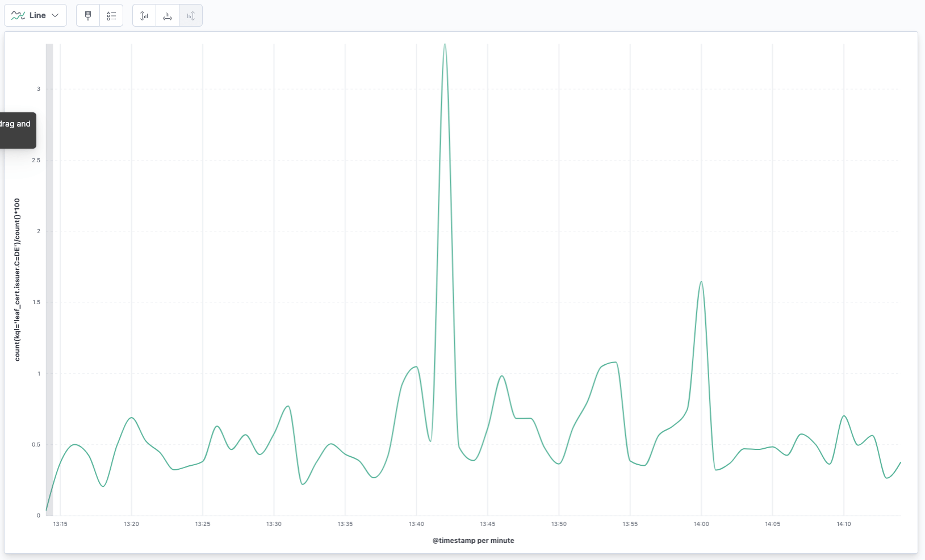Open the legend settings icon
The width and height of the screenshot is (925, 560).
pyautogui.click(x=111, y=15)
